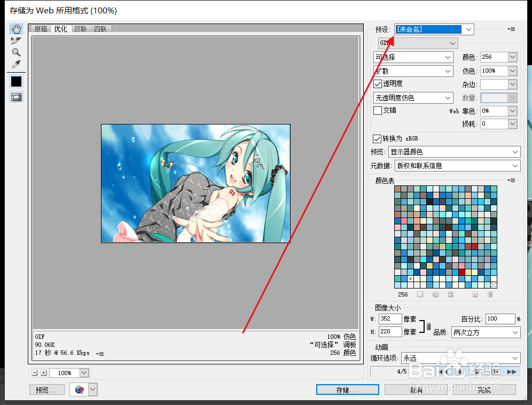Click the 完成 done button
Image resolution: width=532 pixels, height=405 pixels.
click(484, 390)
